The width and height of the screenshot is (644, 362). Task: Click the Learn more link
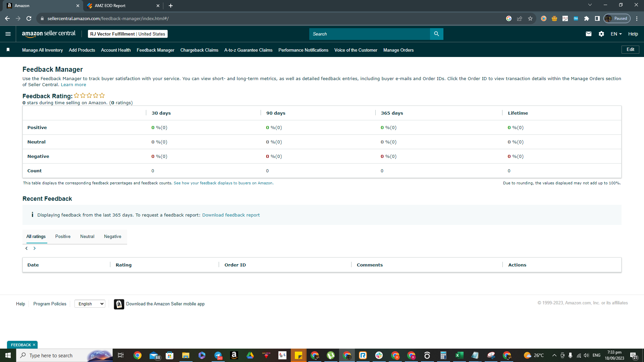click(x=73, y=85)
